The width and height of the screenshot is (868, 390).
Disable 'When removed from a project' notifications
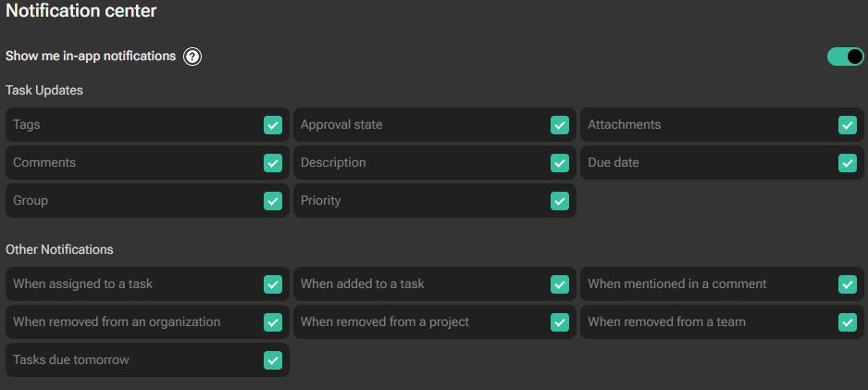pyautogui.click(x=560, y=322)
